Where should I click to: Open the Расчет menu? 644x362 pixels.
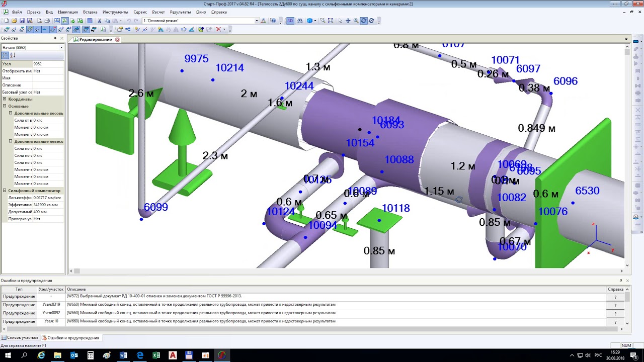point(158,12)
